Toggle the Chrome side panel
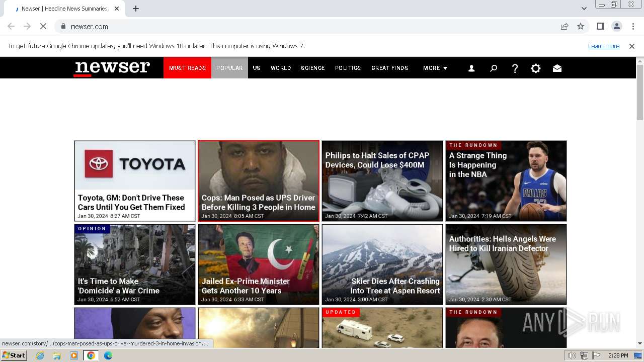The image size is (644, 362). tap(600, 26)
